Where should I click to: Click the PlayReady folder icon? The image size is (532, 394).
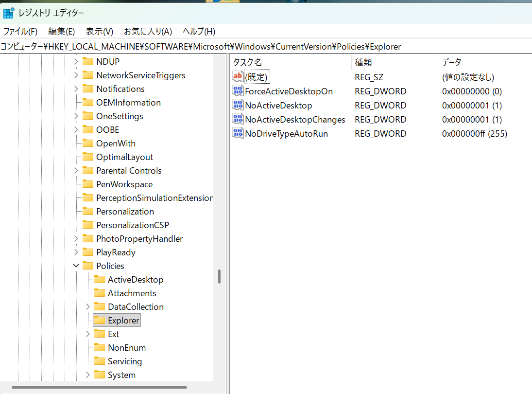pyautogui.click(x=88, y=252)
